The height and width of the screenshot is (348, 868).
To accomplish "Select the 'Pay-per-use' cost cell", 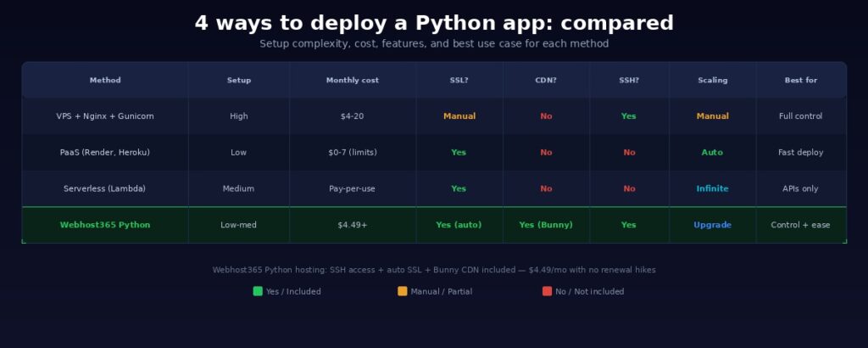I will coord(352,188).
